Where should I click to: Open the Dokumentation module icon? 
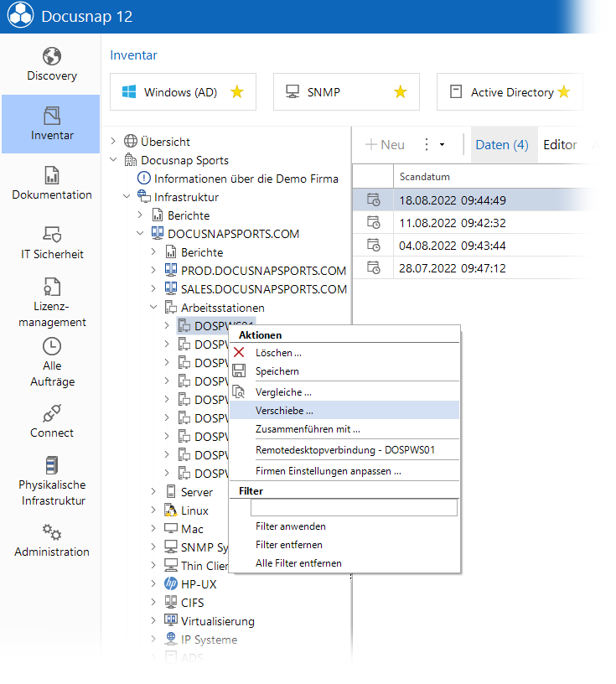point(51,175)
